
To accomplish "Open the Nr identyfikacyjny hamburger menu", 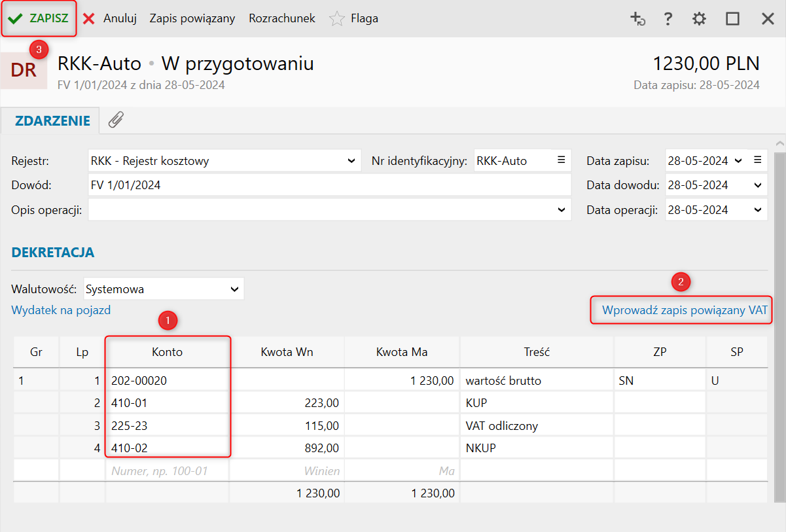I will click(x=561, y=160).
